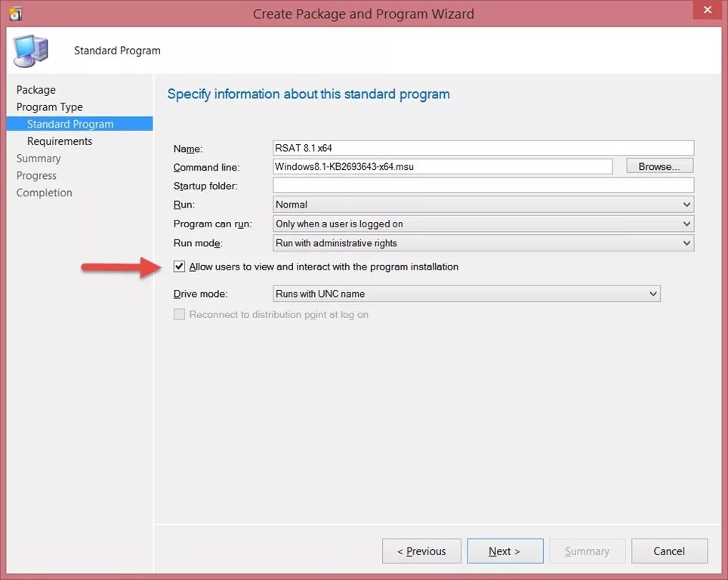The image size is (728, 580).
Task: Select Completion in the wizard steps
Action: [x=44, y=193]
